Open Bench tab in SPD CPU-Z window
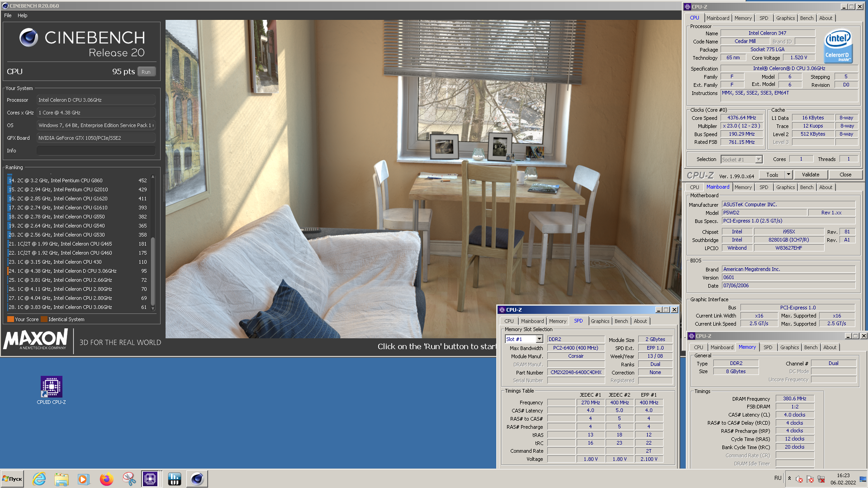Viewport: 868px width, 488px height. 621,321
